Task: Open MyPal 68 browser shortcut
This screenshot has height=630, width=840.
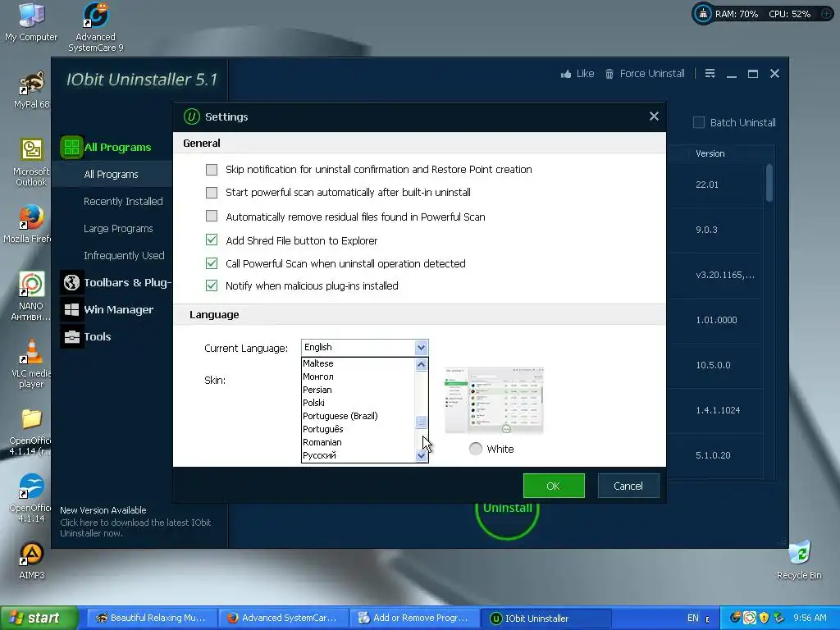Action: tap(31, 89)
